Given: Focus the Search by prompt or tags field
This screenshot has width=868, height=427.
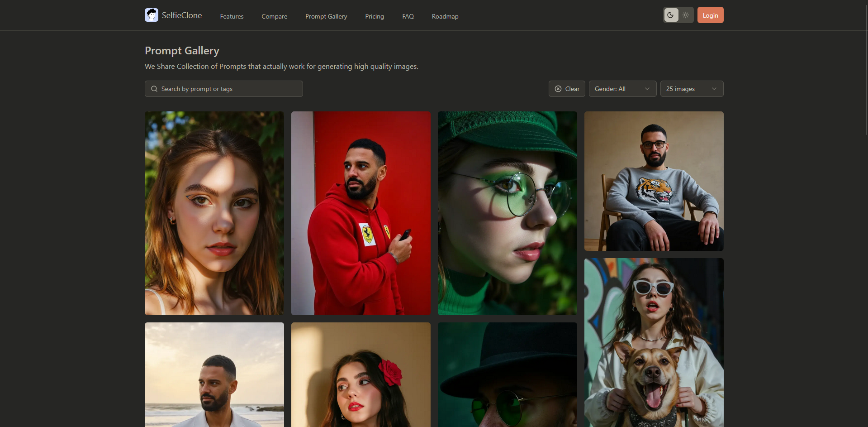Looking at the screenshot, I should pos(228,89).
